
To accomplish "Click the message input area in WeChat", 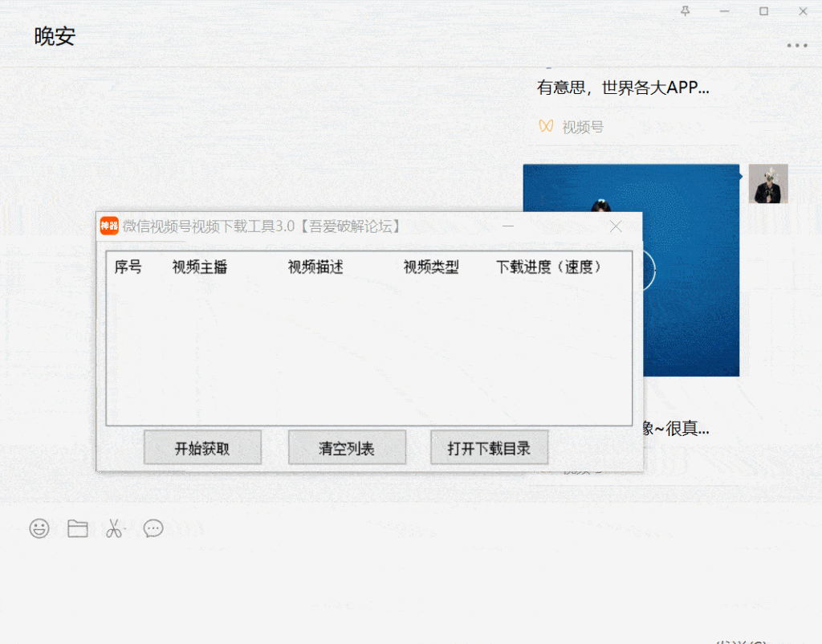I will pyautogui.click(x=411, y=587).
